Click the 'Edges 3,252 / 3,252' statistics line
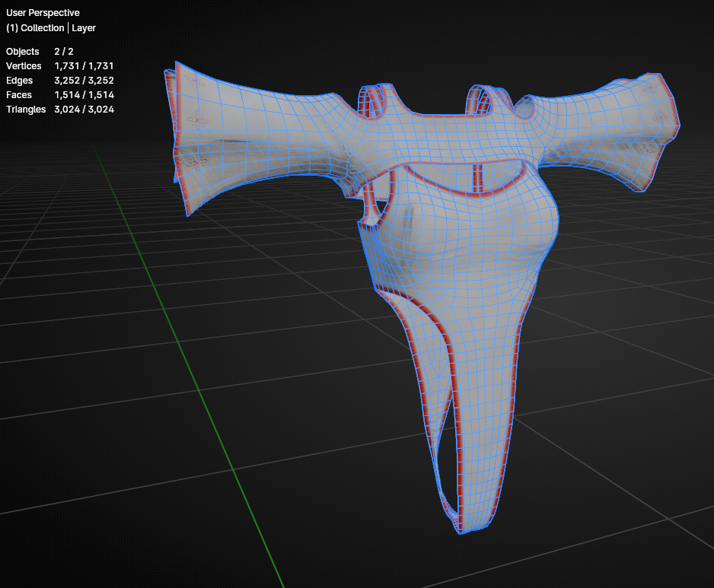The height and width of the screenshot is (588, 714). [59, 81]
